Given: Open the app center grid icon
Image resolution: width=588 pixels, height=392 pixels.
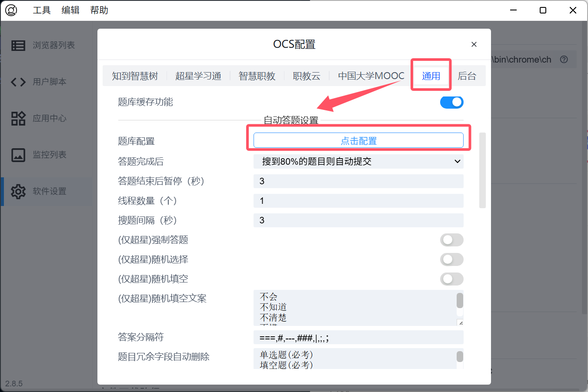Looking at the screenshot, I should click(18, 118).
